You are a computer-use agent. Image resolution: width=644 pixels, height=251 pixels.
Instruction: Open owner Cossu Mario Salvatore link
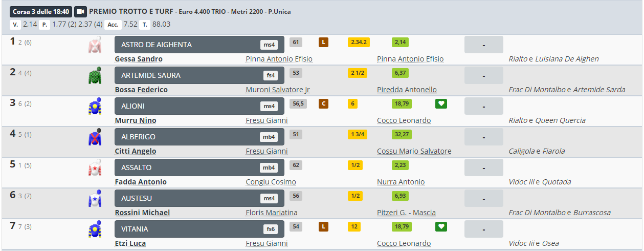coord(414,151)
